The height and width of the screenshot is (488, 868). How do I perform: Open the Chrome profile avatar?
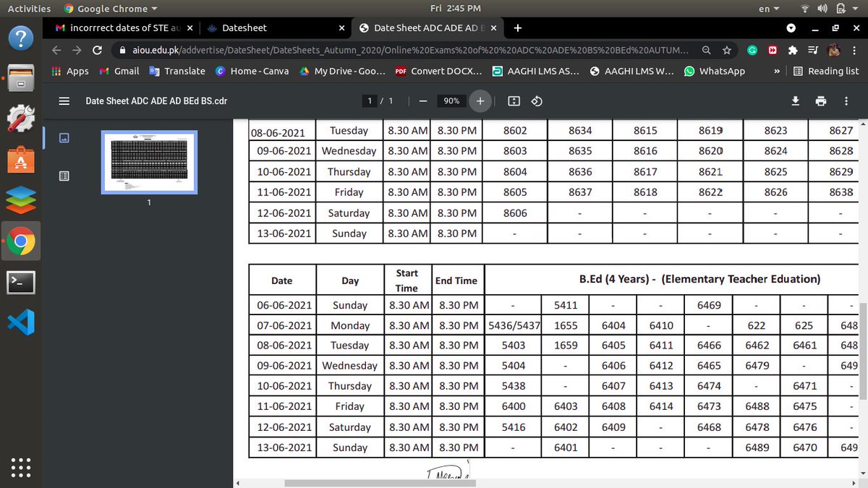click(x=833, y=51)
